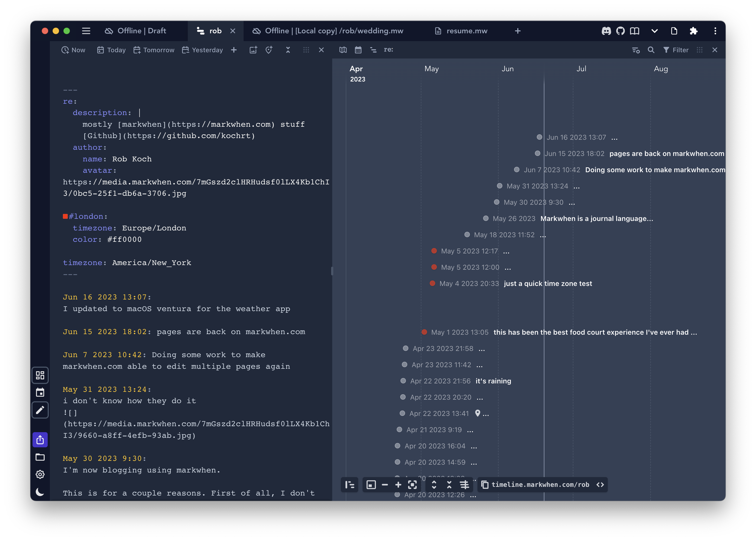This screenshot has width=756, height=541.
Task: Switch to the Offline | Draft tab
Action: [x=135, y=31]
